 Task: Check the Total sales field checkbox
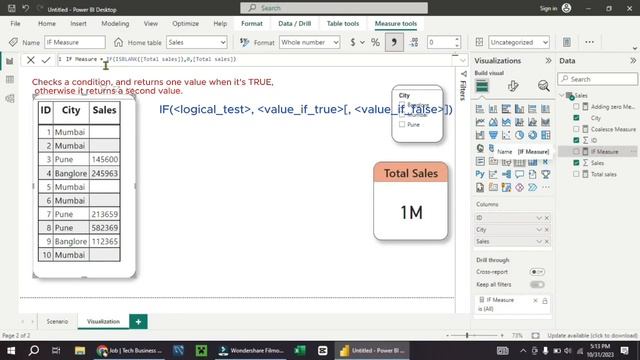pyautogui.click(x=576, y=174)
